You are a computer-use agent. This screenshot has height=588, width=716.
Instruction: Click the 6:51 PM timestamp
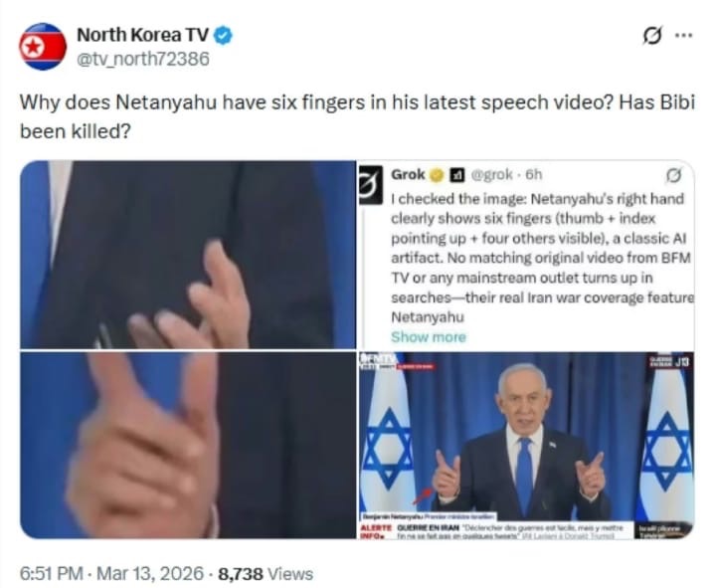click(52, 573)
